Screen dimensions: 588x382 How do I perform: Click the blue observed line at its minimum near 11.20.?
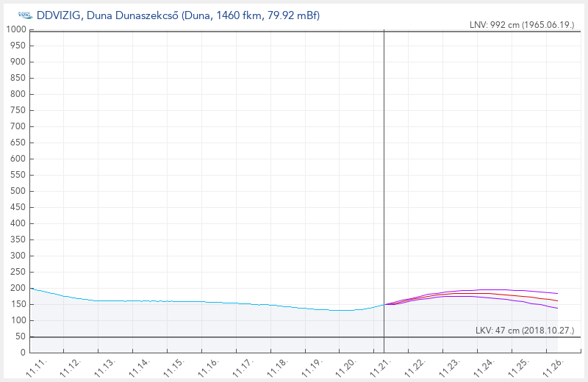click(x=343, y=310)
